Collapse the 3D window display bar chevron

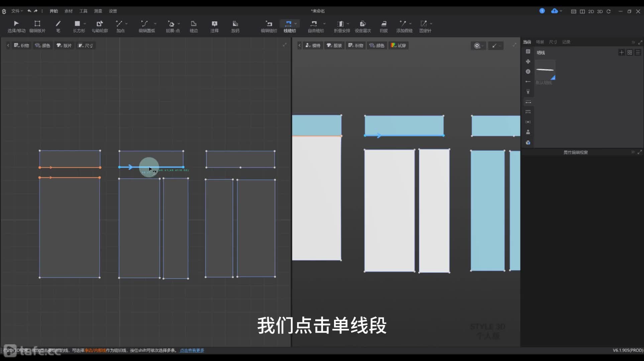(x=300, y=45)
